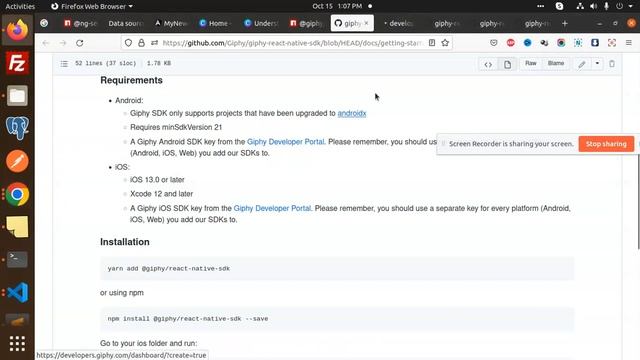Open the screenshot capture extension icon
Viewport: 640px width, 360px height.
pyautogui.click(x=611, y=43)
